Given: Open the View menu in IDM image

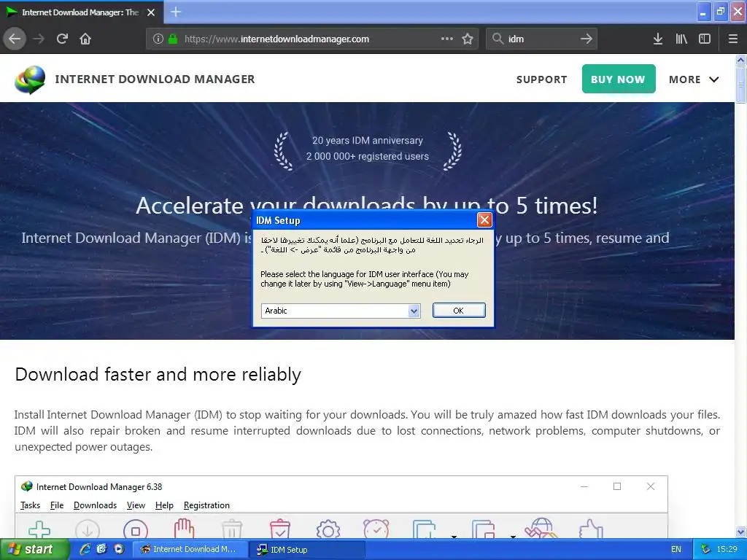Looking at the screenshot, I should pyautogui.click(x=136, y=505).
